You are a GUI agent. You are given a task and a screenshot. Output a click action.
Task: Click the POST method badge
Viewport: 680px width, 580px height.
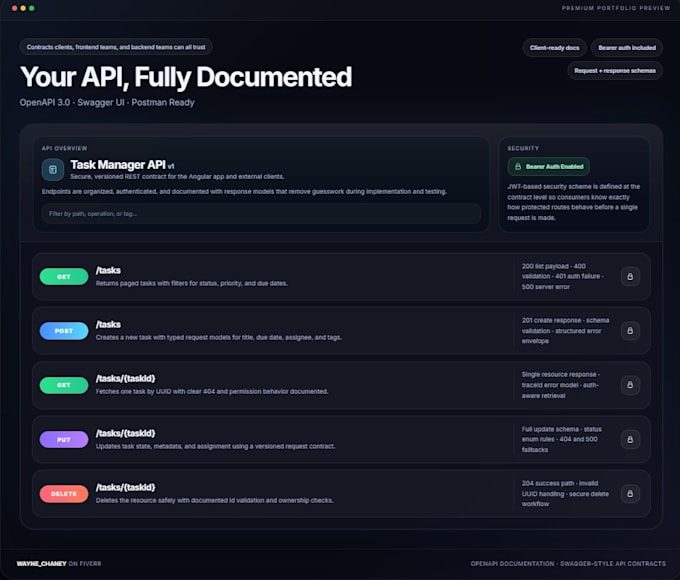click(64, 331)
